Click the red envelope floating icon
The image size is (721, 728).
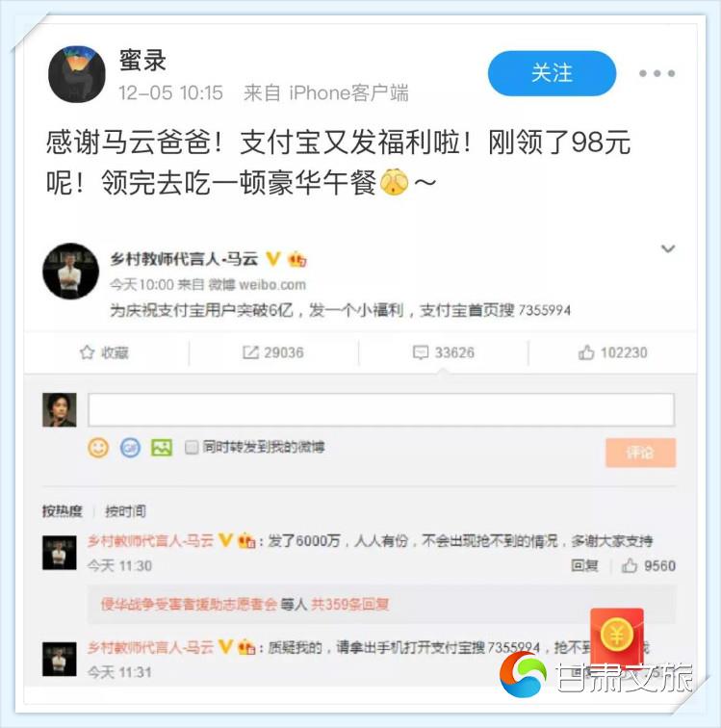[x=617, y=637]
